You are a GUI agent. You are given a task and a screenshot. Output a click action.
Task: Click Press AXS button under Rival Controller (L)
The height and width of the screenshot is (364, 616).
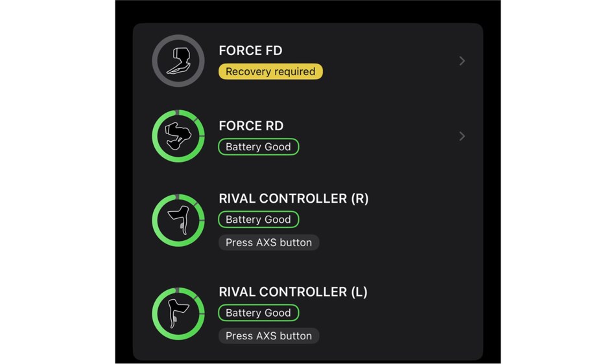[268, 336]
